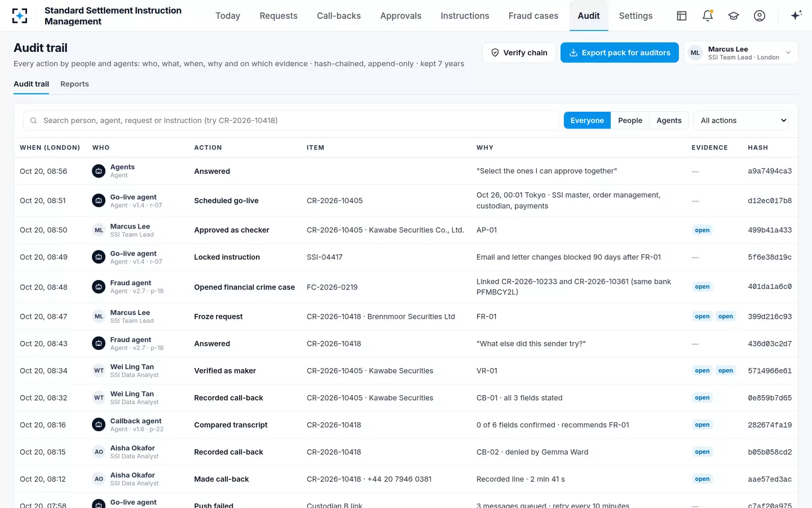Click the Fraud agent avatar at 08:43
The image size is (812, 508).
99,343
